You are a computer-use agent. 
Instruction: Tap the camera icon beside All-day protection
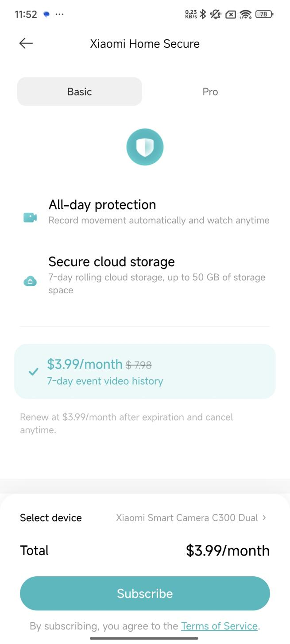tap(30, 218)
